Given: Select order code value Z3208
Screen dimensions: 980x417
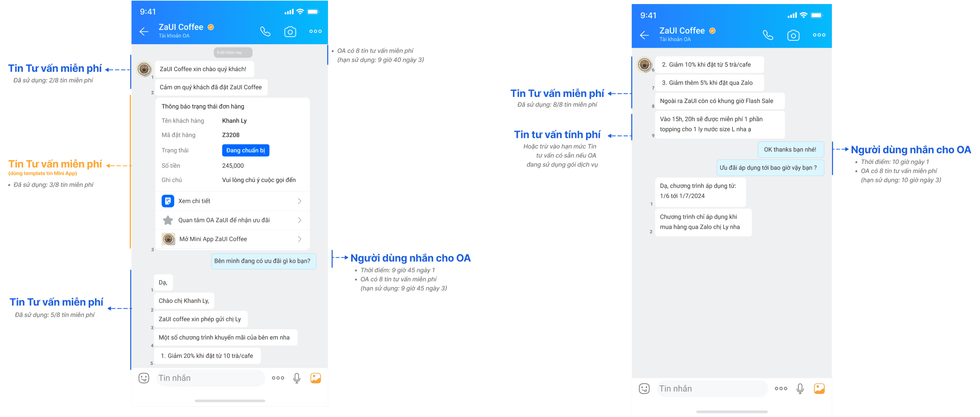Looking at the screenshot, I should pyautogui.click(x=230, y=135).
